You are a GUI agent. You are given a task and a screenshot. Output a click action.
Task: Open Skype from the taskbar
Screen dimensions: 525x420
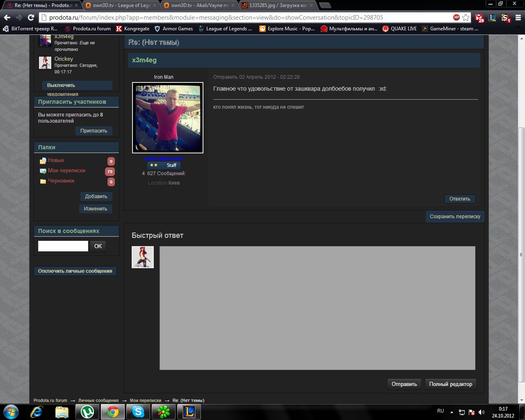point(138,411)
